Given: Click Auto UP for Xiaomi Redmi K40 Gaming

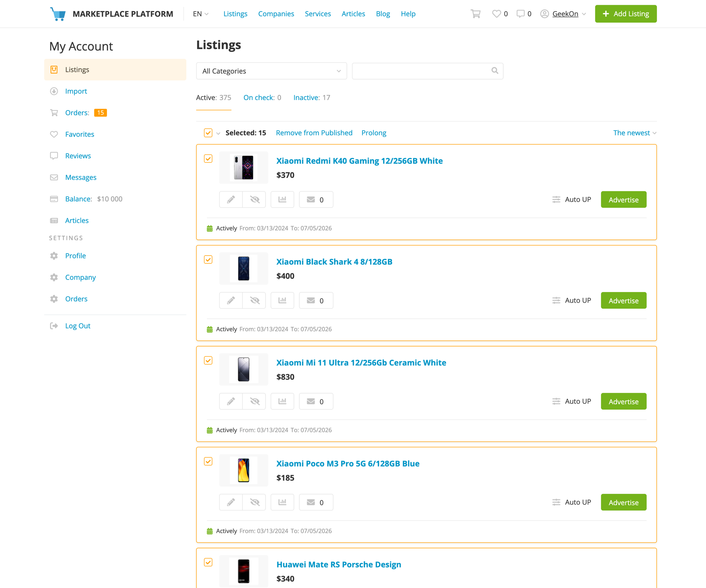Looking at the screenshot, I should pyautogui.click(x=571, y=200).
